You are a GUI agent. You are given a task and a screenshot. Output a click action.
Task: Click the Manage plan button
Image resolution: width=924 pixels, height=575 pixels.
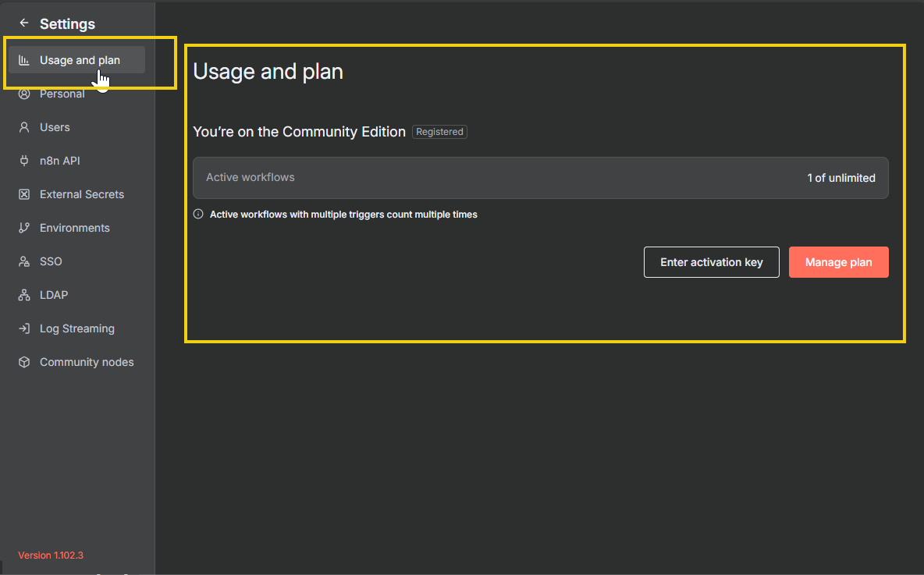[x=839, y=262]
